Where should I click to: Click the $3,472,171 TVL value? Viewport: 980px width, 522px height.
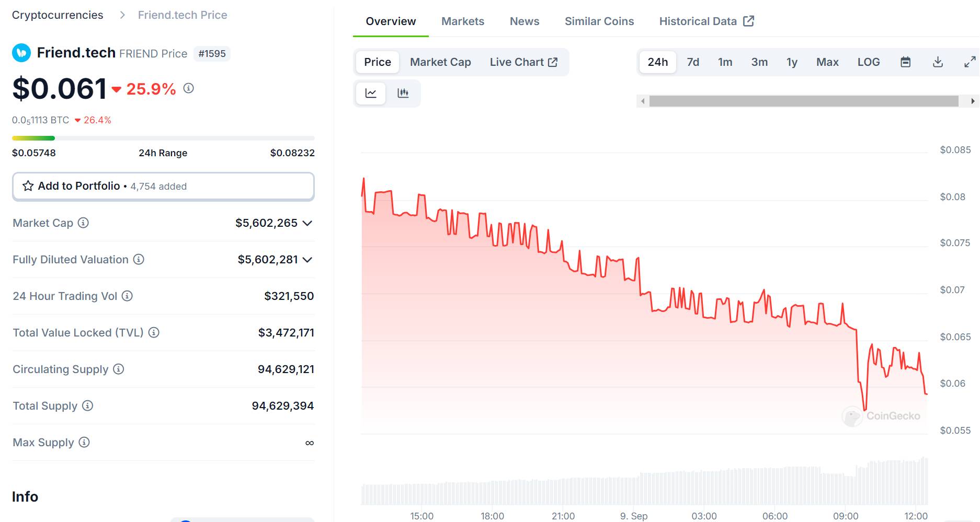point(286,333)
